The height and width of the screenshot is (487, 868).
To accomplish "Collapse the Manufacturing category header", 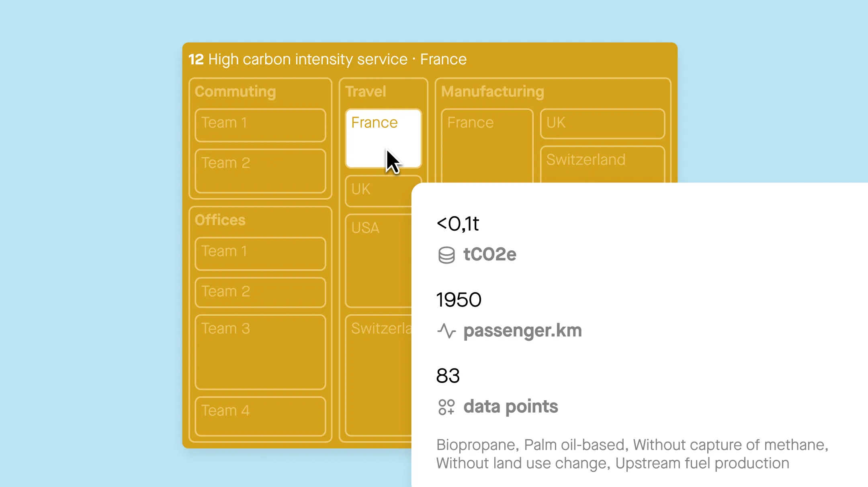I will coord(492,92).
